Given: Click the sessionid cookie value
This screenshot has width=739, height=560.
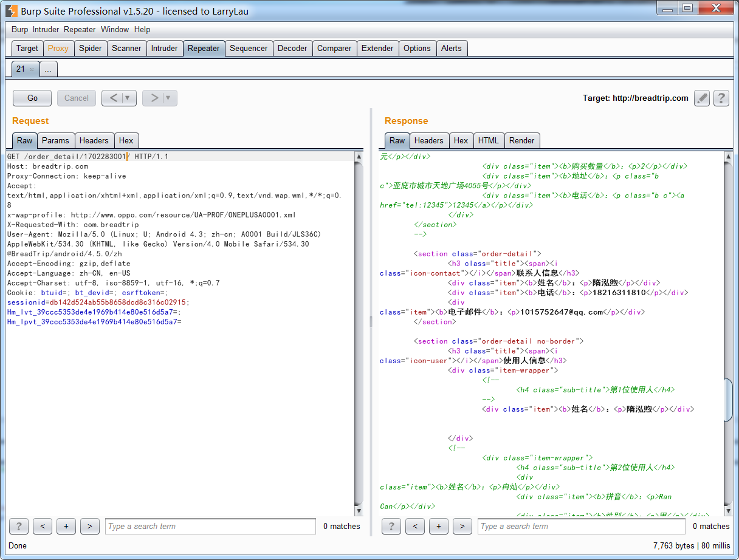Looking at the screenshot, I should (x=119, y=302).
